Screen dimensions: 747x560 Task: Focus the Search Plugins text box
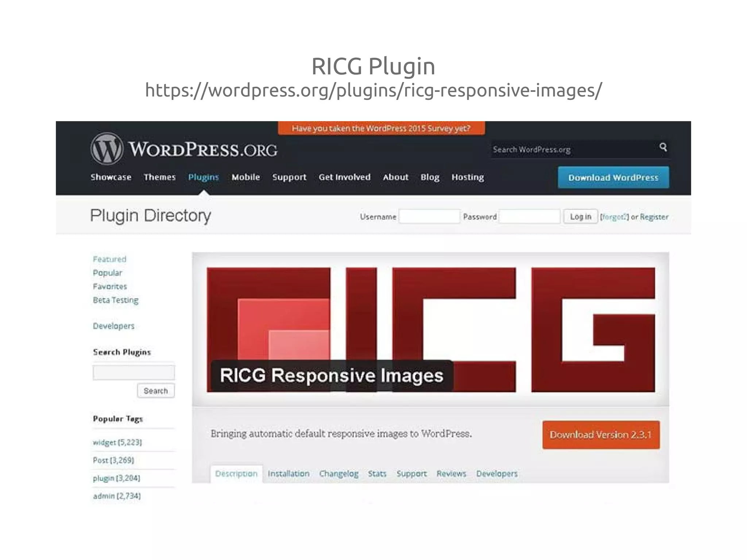pos(134,372)
